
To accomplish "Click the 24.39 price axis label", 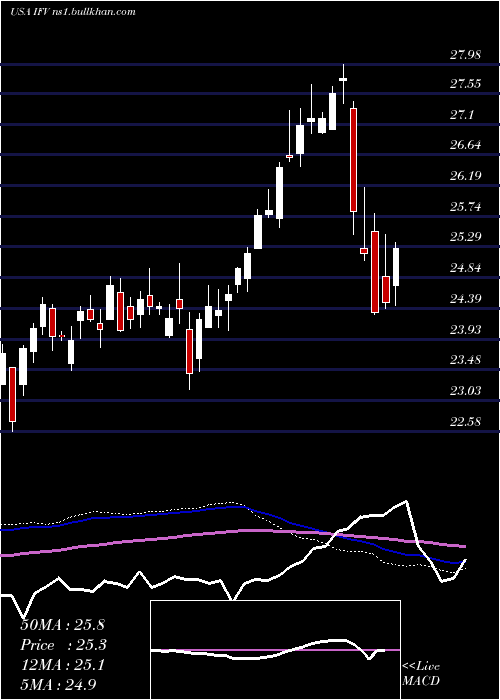I will [x=466, y=299].
